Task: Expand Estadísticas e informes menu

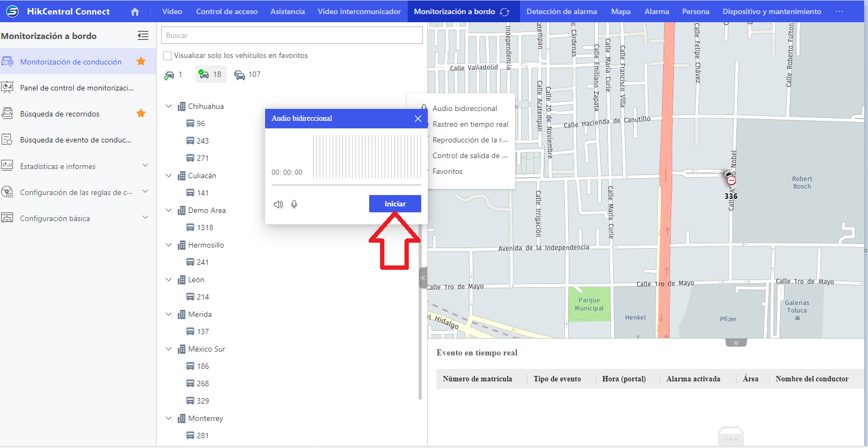Action: pyautogui.click(x=145, y=166)
